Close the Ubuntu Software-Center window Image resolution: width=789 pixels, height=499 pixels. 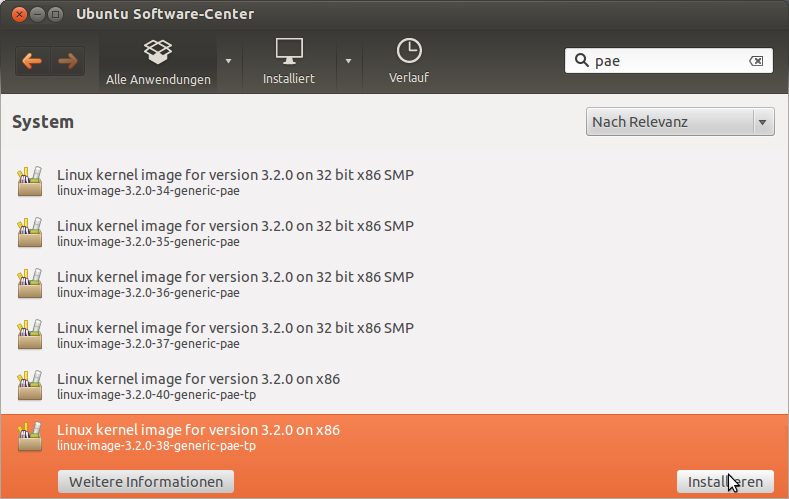(x=19, y=14)
